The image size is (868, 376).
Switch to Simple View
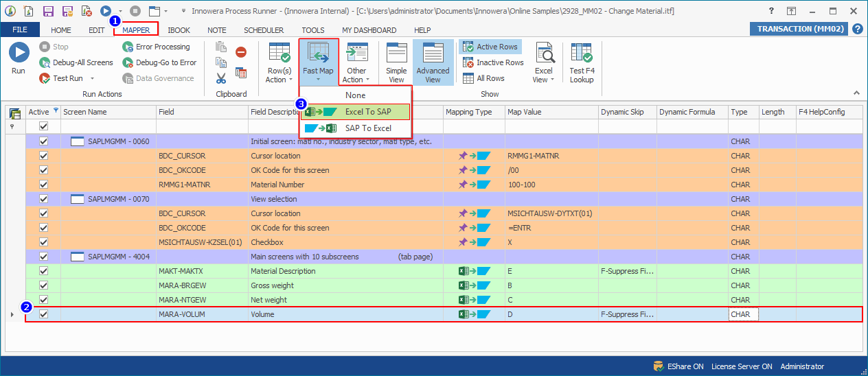click(396, 62)
